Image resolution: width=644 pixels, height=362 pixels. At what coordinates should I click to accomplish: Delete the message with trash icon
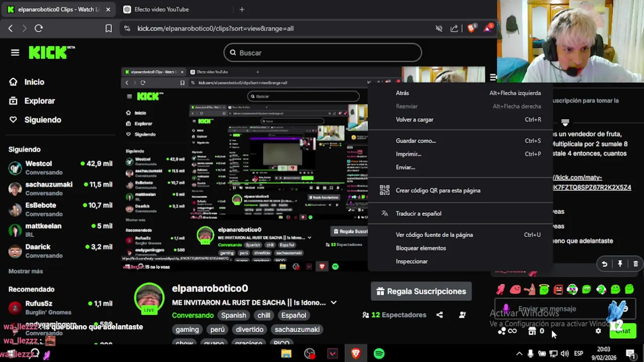pos(635,264)
